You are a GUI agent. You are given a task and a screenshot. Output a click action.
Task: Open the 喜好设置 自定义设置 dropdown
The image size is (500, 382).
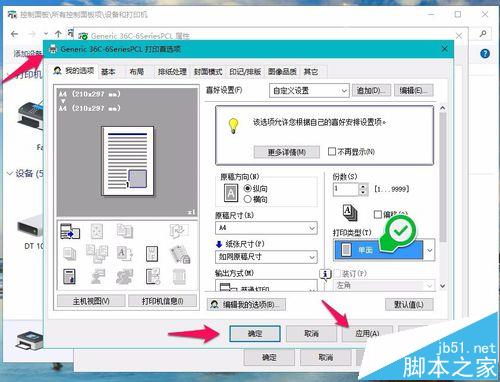click(309, 90)
